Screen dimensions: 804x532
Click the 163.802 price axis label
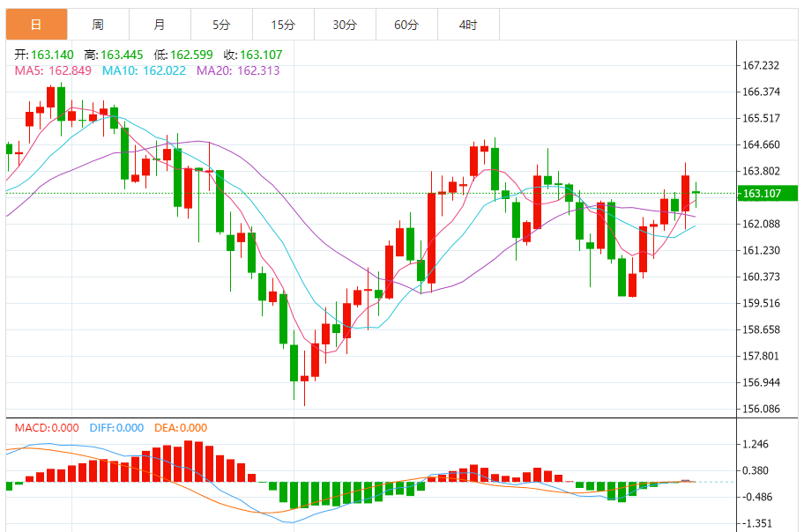click(x=761, y=171)
